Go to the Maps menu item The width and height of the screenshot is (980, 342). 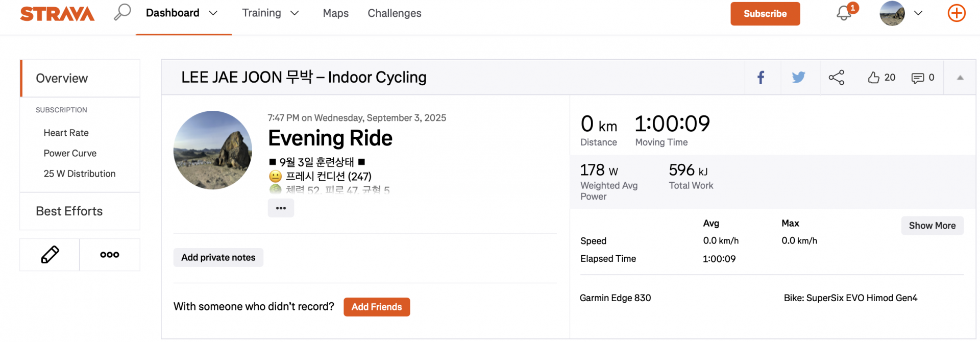click(x=335, y=13)
